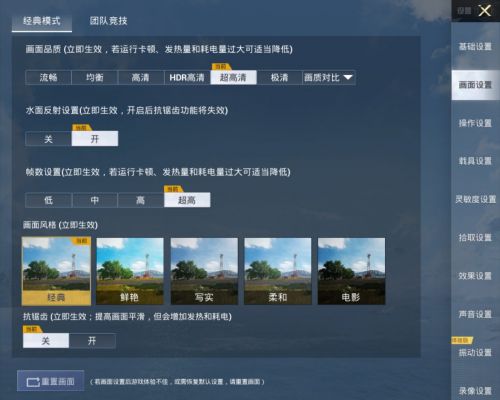Go to 灵敏度设置 sidebar item
The image size is (500, 400).
coord(475,199)
